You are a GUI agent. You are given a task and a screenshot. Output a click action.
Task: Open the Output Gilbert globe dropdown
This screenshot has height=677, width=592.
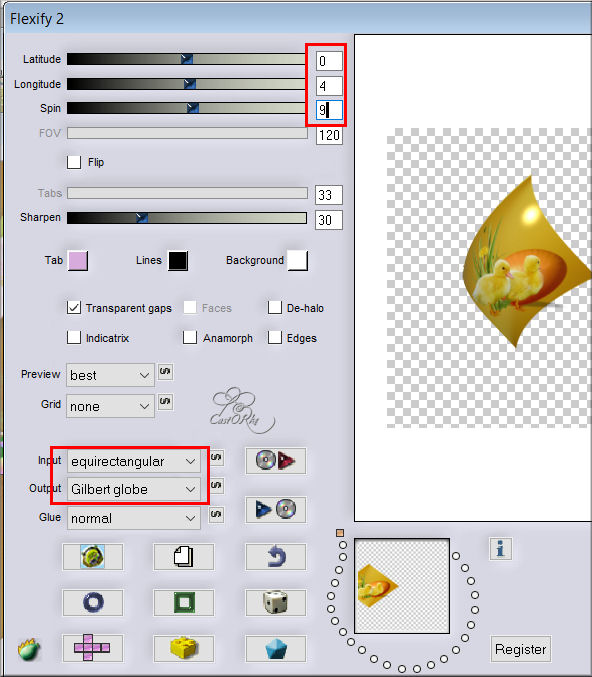(x=133, y=489)
